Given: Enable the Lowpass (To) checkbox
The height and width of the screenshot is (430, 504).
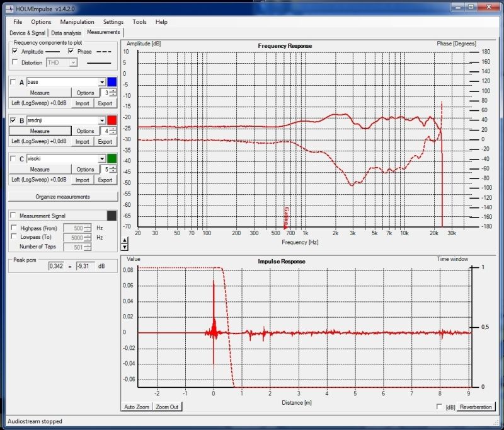Looking at the screenshot, I should [14, 236].
